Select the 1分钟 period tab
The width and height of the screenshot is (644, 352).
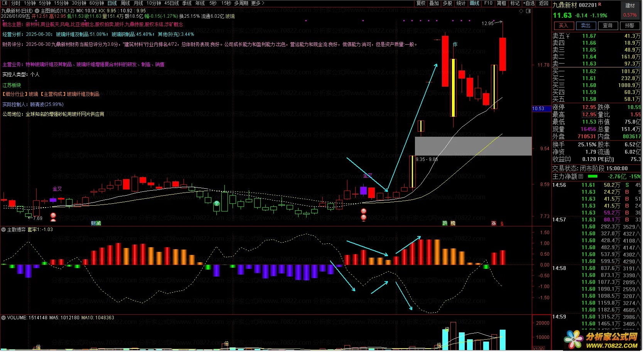pos(30,3)
